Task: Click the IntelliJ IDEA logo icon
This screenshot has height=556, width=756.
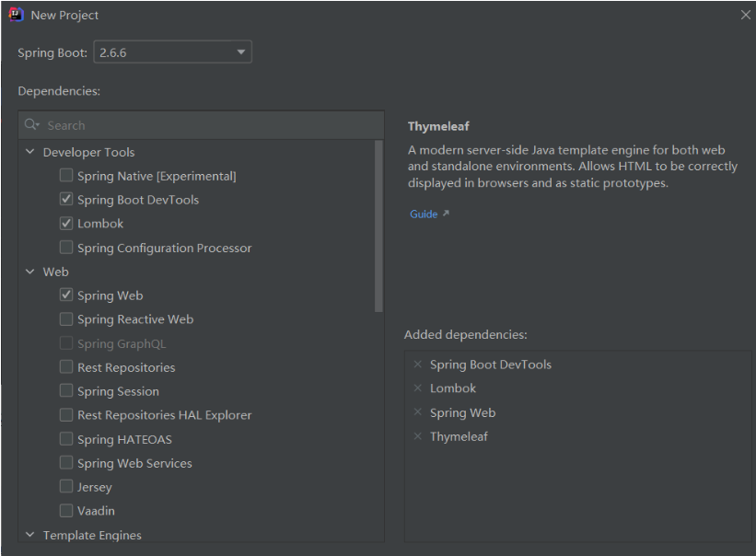Action: 17,15
